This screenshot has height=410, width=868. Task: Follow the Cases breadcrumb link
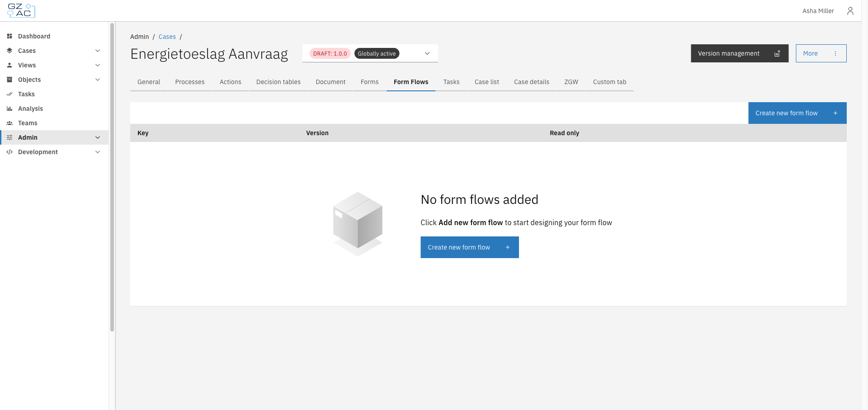point(167,37)
